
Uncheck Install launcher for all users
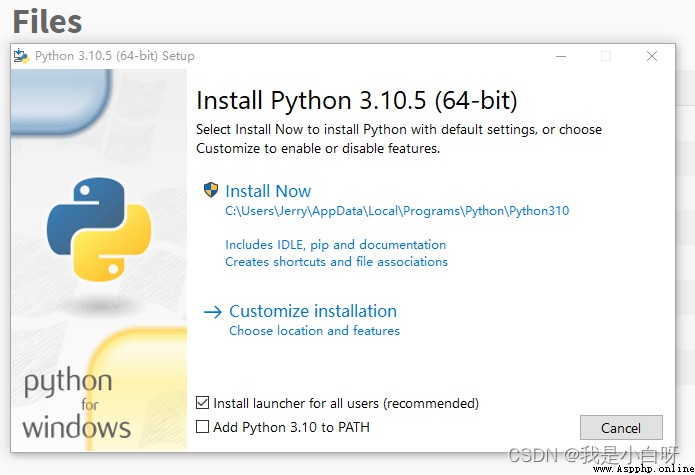pos(203,403)
